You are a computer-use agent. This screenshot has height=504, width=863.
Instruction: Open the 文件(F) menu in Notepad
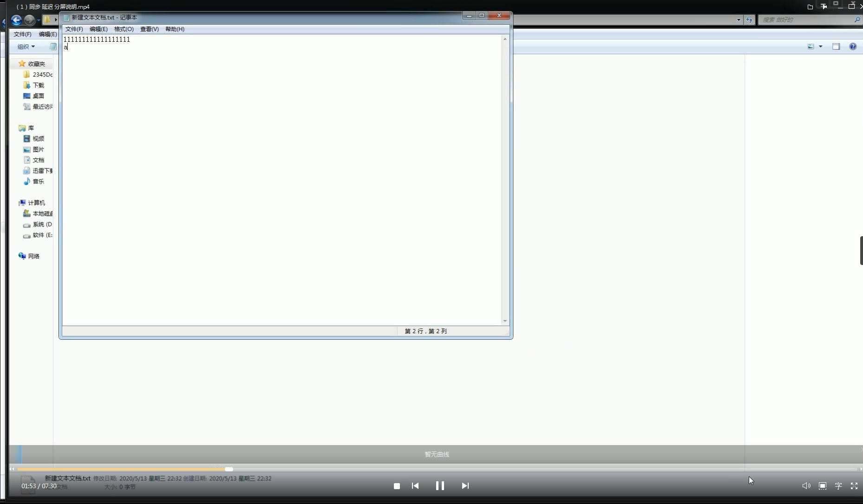point(74,29)
